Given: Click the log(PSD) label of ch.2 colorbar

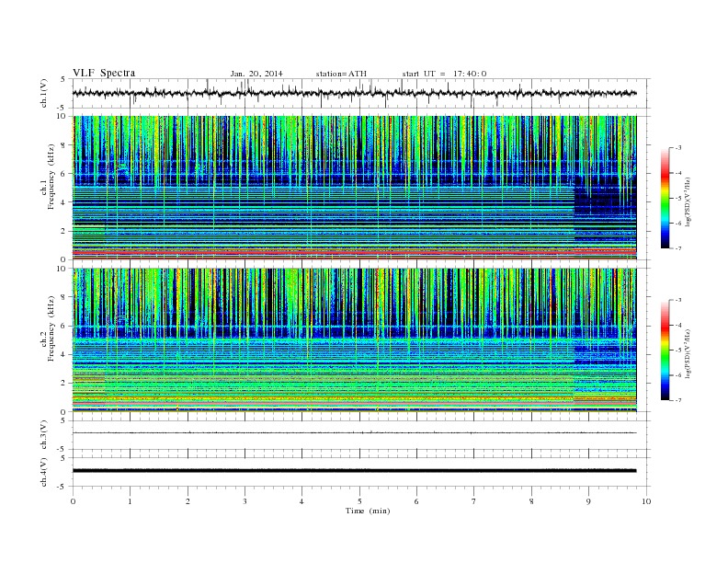Looking at the screenshot, I should click(x=688, y=353).
